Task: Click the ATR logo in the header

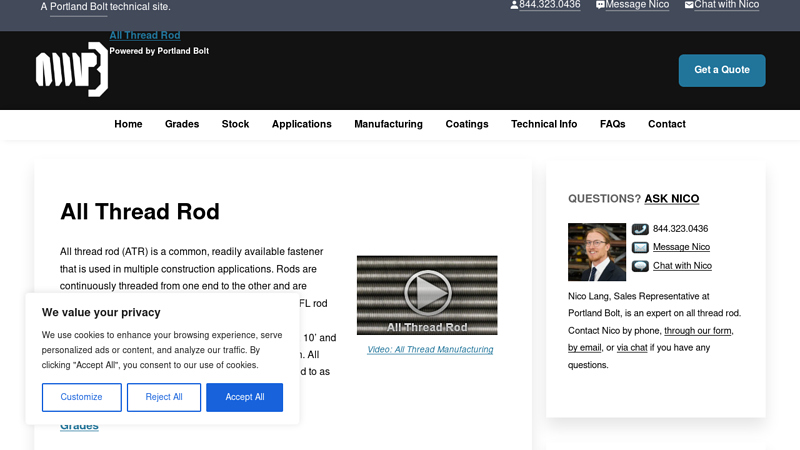Action: point(72,69)
